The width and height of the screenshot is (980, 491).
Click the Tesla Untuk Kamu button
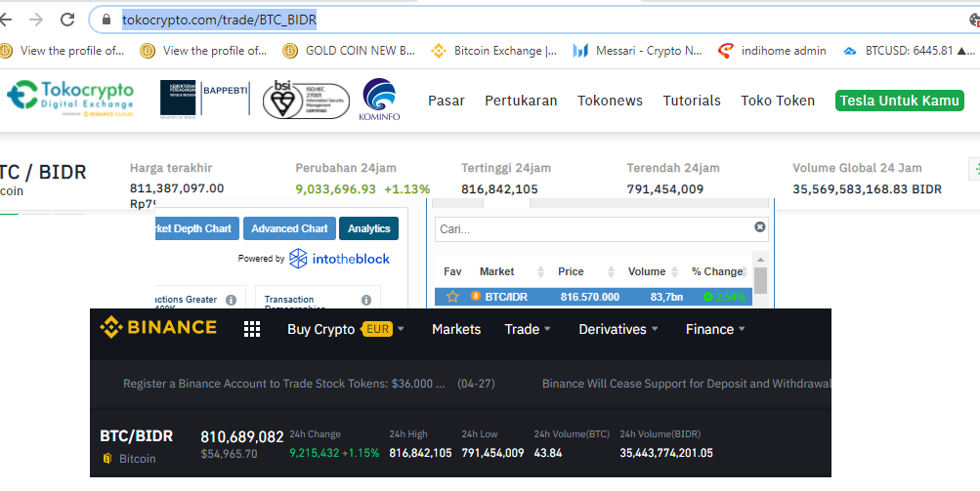click(x=899, y=101)
